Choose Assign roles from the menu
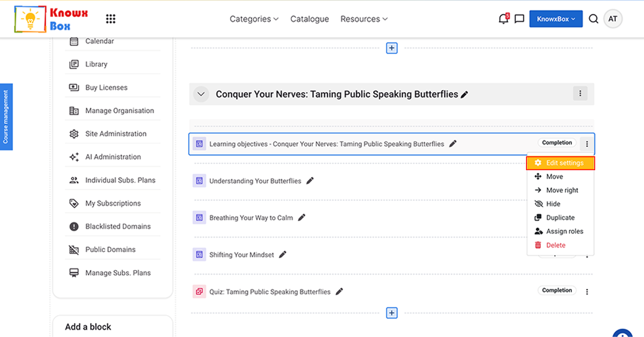644x337 pixels. 560,232
